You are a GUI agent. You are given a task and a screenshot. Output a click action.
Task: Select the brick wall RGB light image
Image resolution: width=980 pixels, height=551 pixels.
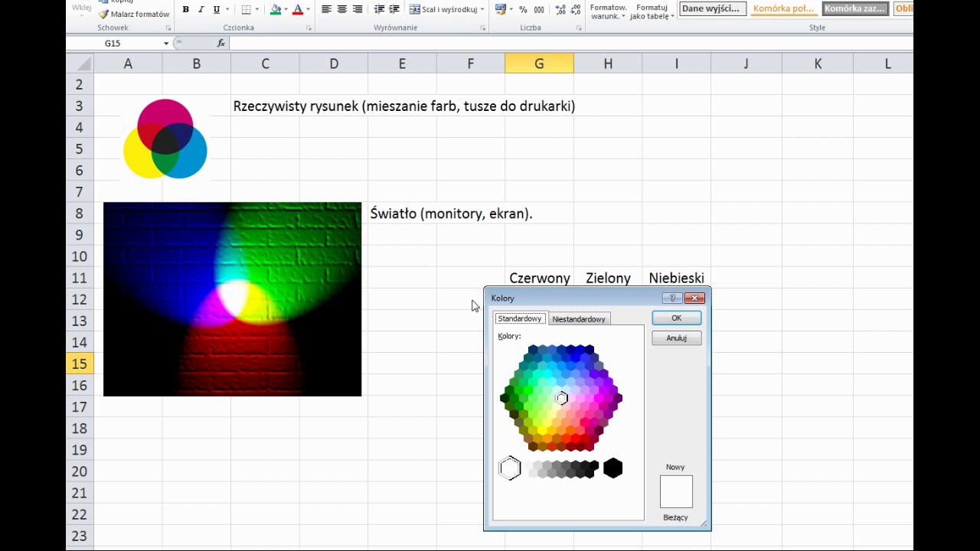(232, 299)
